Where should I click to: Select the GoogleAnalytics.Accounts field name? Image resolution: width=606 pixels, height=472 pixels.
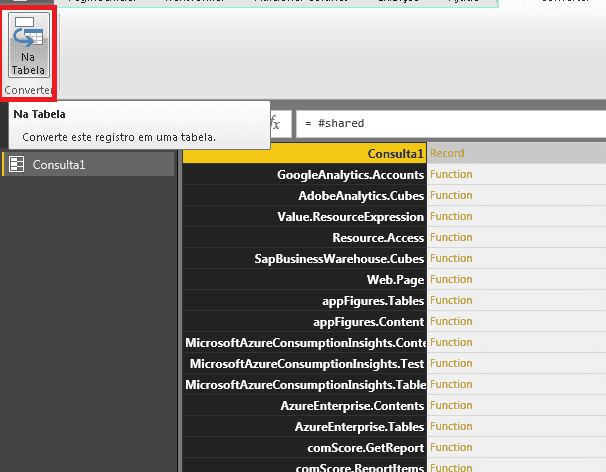[305, 174]
